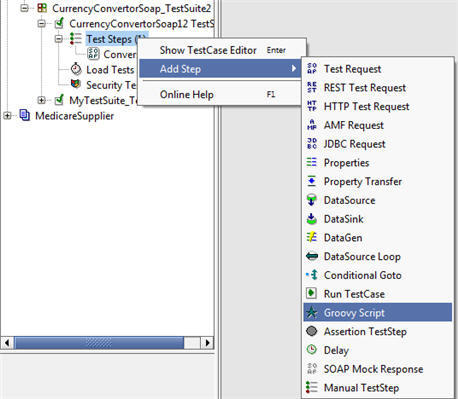This screenshot has height=399, width=458.
Task: Click the Security Tests shield icon
Action: [x=76, y=84]
